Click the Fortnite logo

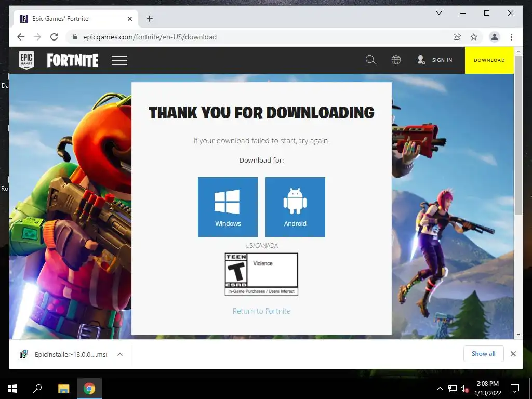pyautogui.click(x=73, y=60)
